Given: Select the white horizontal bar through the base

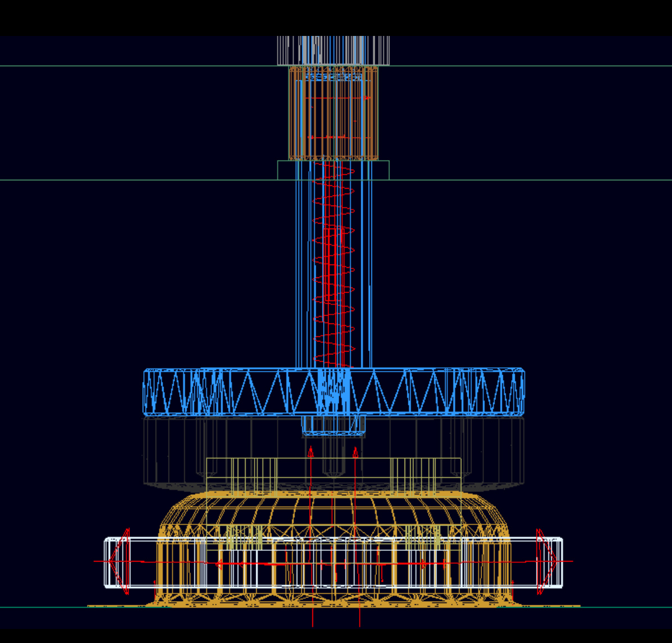Looking at the screenshot, I should (333, 563).
